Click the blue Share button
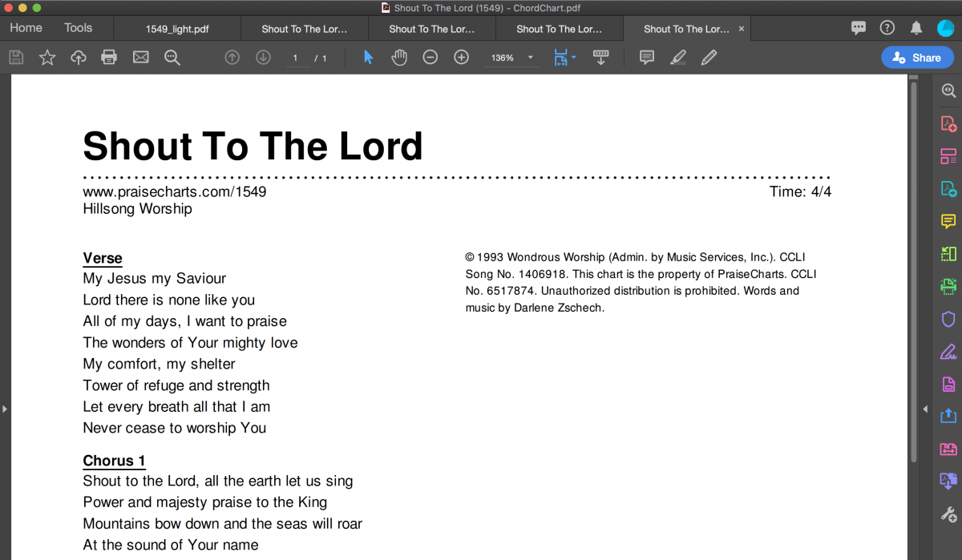Screen dimensions: 962x560 (917, 58)
